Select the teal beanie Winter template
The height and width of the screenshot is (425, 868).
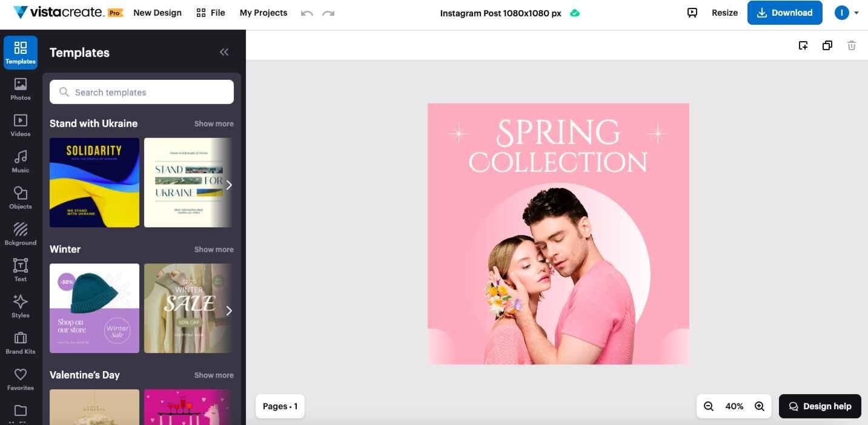[94, 308]
